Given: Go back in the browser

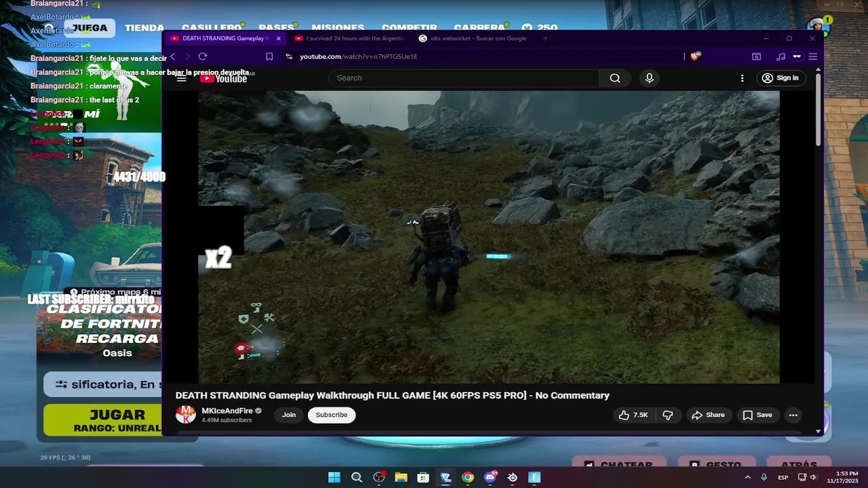Looking at the screenshot, I should click(x=173, y=56).
